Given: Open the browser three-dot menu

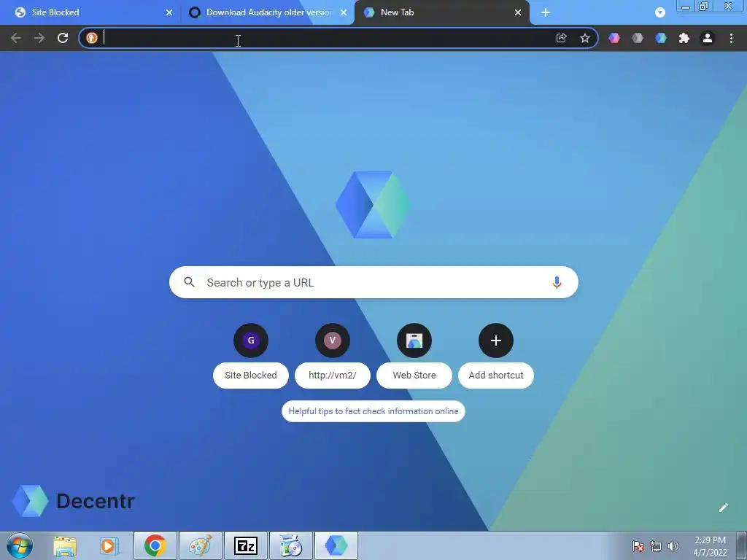Looking at the screenshot, I should pyautogui.click(x=731, y=38).
